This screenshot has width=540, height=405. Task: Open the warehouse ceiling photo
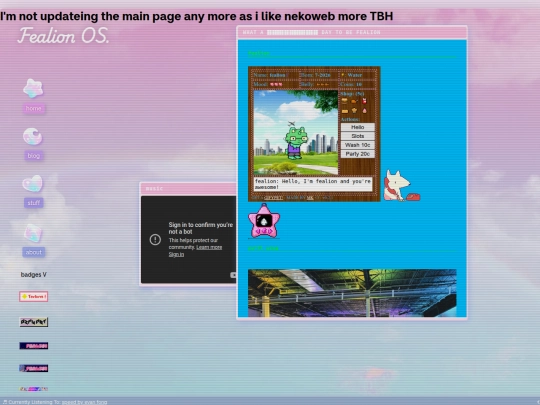point(352,293)
